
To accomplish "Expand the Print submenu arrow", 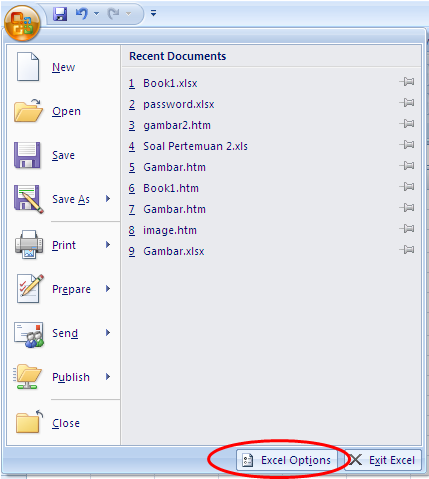I will (x=108, y=245).
